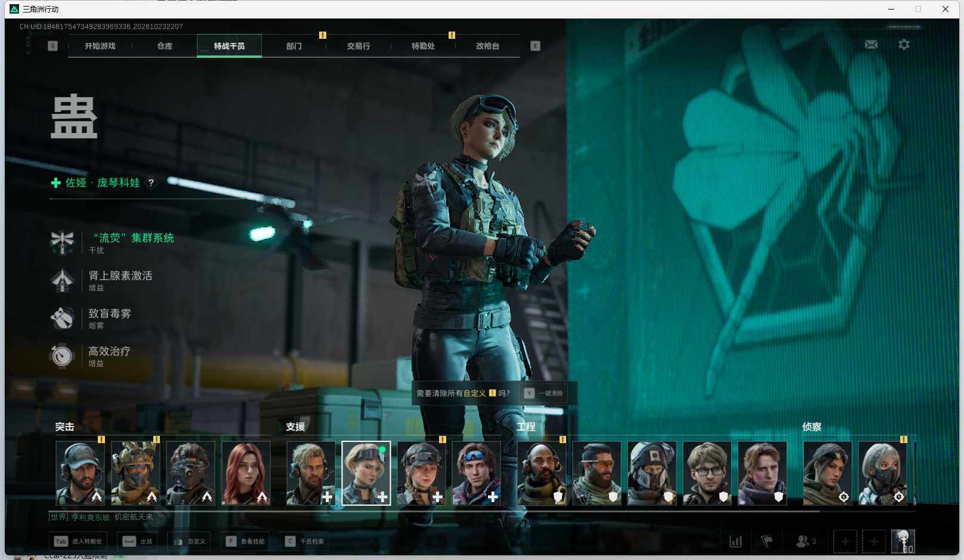Switch to the 仓库 tab
964x560 pixels.
tap(165, 46)
